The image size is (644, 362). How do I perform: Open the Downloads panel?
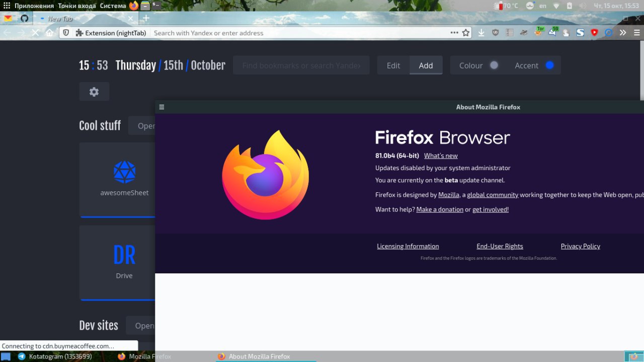[481, 33]
